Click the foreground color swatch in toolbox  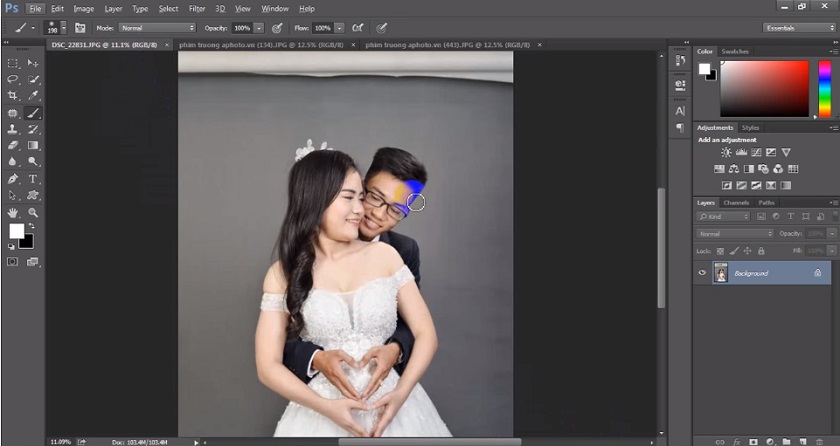pyautogui.click(x=17, y=231)
